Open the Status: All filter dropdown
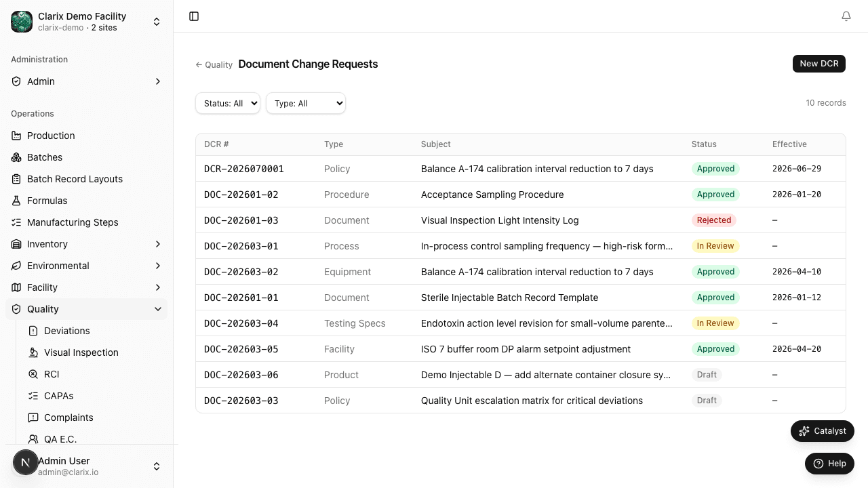868x488 pixels. [228, 103]
